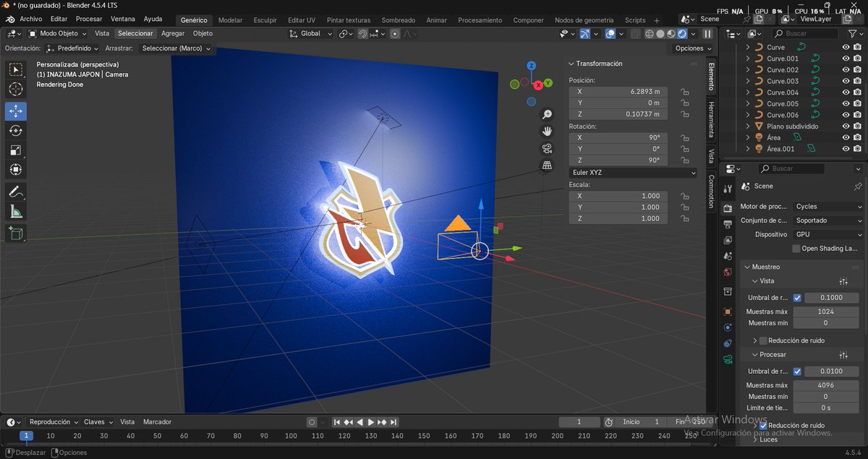Collapse the Muestreo panel
Viewport: 868px width, 459px height.
coord(746,267)
